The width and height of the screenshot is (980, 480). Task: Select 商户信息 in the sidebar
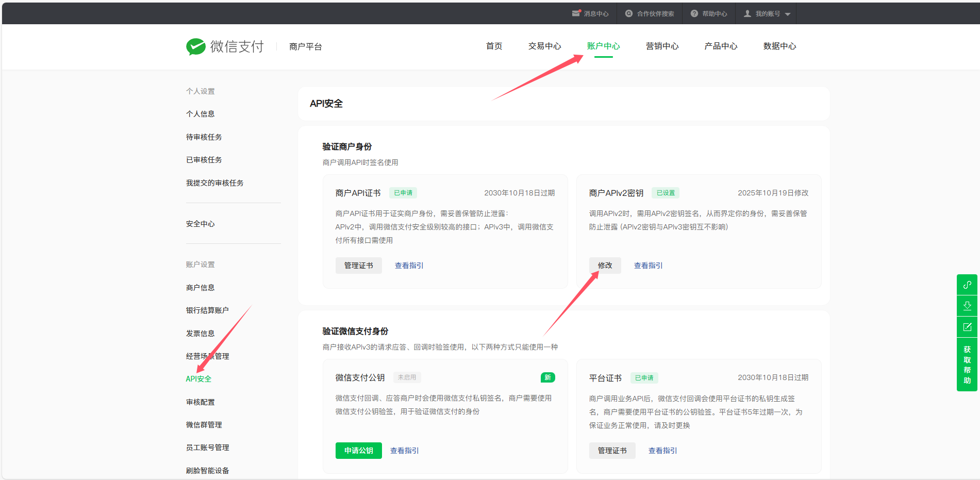(x=200, y=288)
